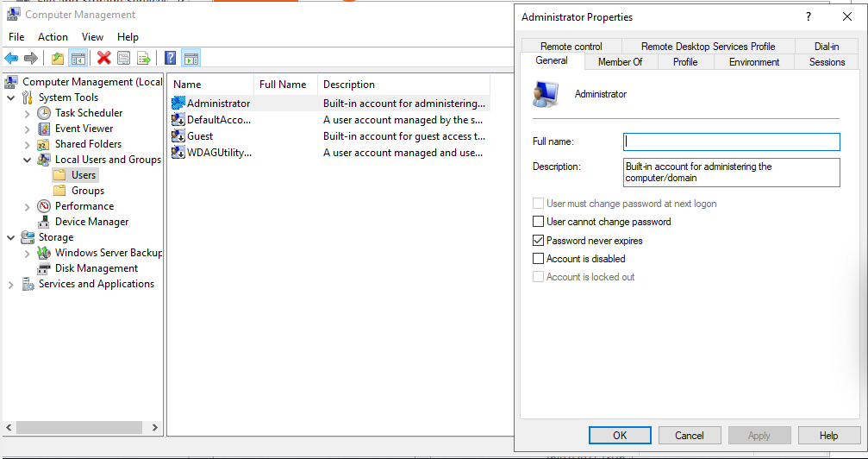Open the File menu
The width and height of the screenshot is (868, 459).
pyautogui.click(x=16, y=37)
